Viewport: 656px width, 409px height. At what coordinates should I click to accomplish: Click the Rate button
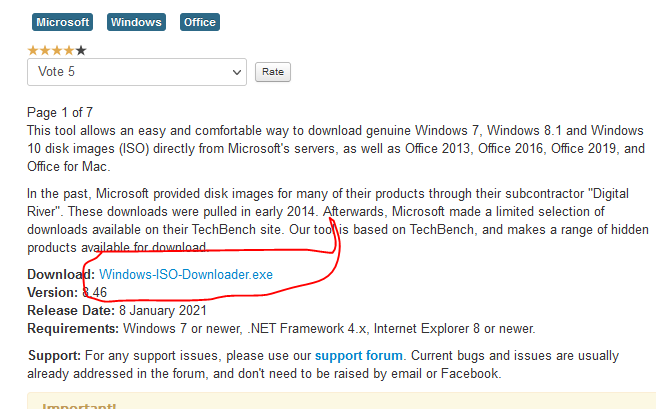coord(273,72)
